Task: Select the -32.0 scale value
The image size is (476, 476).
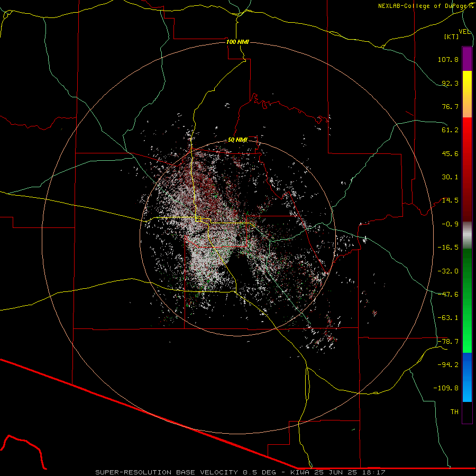Action: tap(448, 271)
